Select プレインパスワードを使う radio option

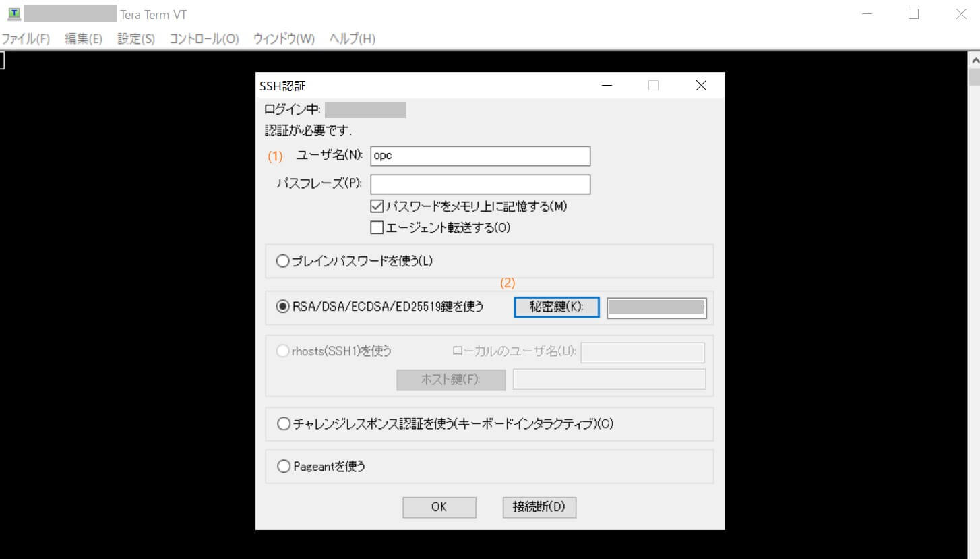click(x=283, y=261)
